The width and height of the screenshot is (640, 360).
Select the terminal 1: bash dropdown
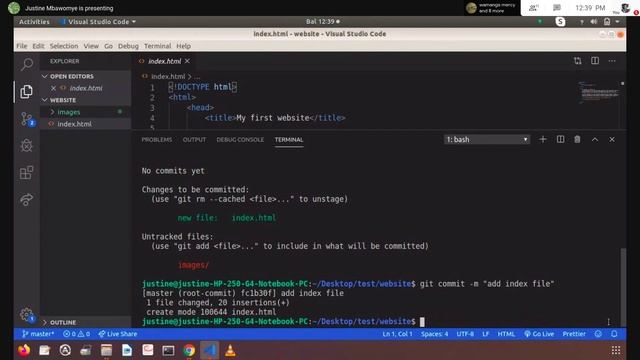[x=487, y=140]
